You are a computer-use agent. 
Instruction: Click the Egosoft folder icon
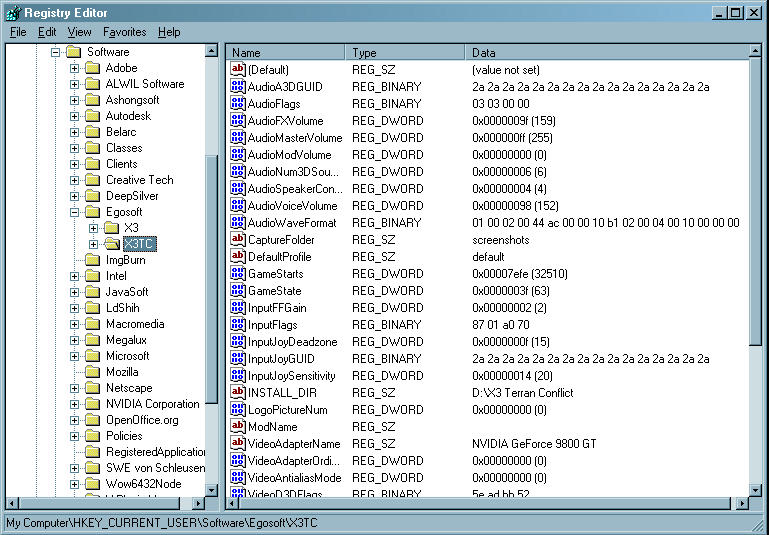point(92,212)
